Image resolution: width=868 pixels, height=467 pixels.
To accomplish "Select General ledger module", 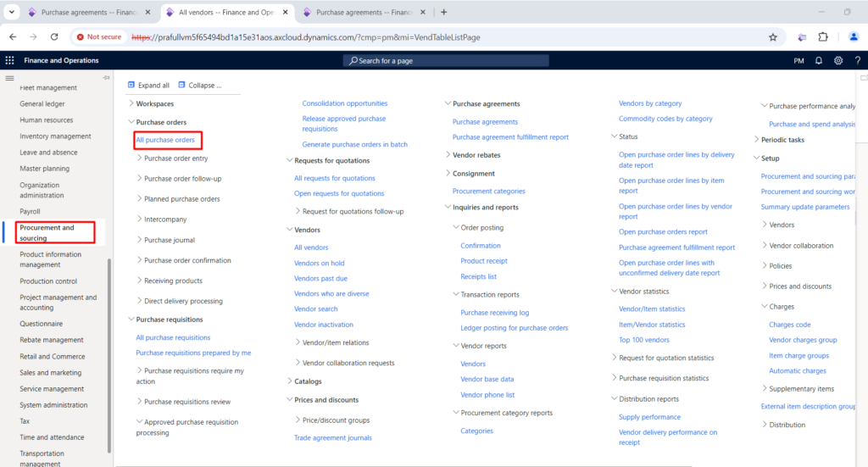I will coord(42,104).
